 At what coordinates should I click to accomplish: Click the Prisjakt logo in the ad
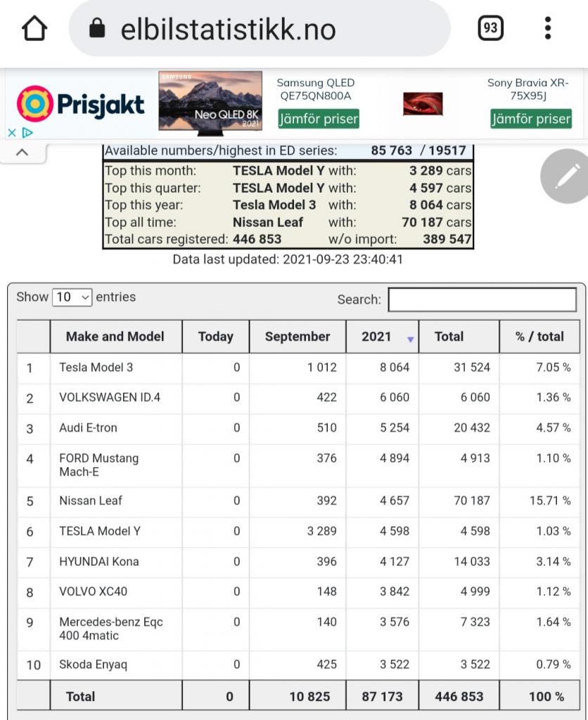tap(80, 105)
